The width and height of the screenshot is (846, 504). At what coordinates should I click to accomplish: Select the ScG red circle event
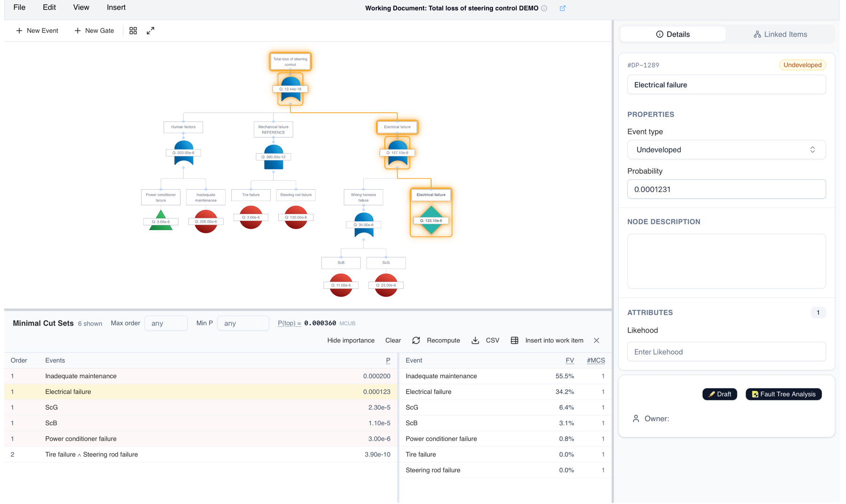pos(386,285)
